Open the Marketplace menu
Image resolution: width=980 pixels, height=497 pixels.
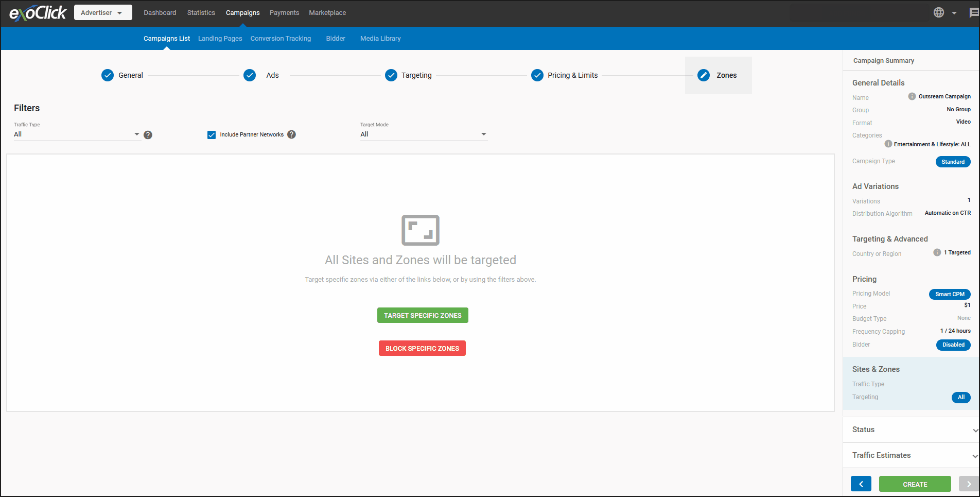click(x=327, y=12)
